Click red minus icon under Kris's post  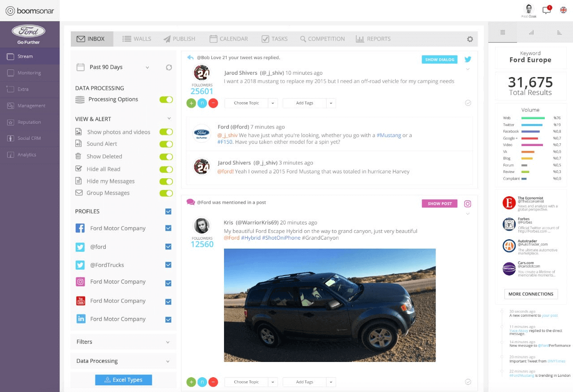coord(213,382)
